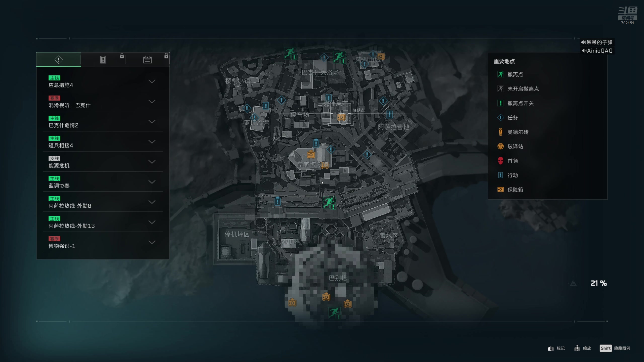The image size is (644, 362).
Task: Click the extraction point icon near 巴别塔
Action: pos(334,312)
